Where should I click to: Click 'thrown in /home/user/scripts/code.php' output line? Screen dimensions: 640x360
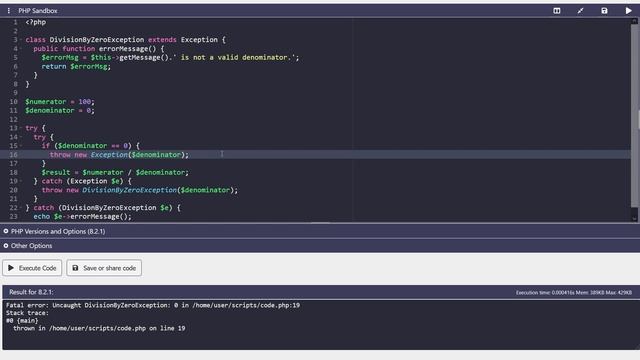coord(99,328)
